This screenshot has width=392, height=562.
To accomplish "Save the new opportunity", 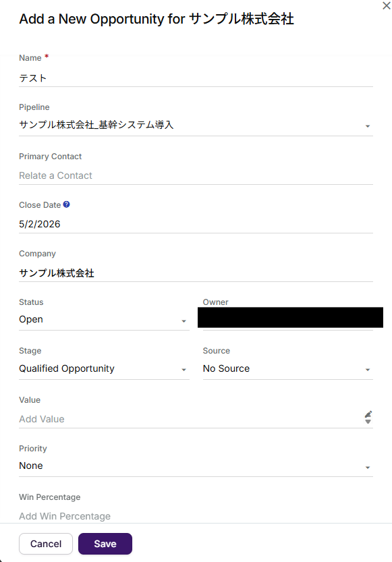I will [105, 544].
